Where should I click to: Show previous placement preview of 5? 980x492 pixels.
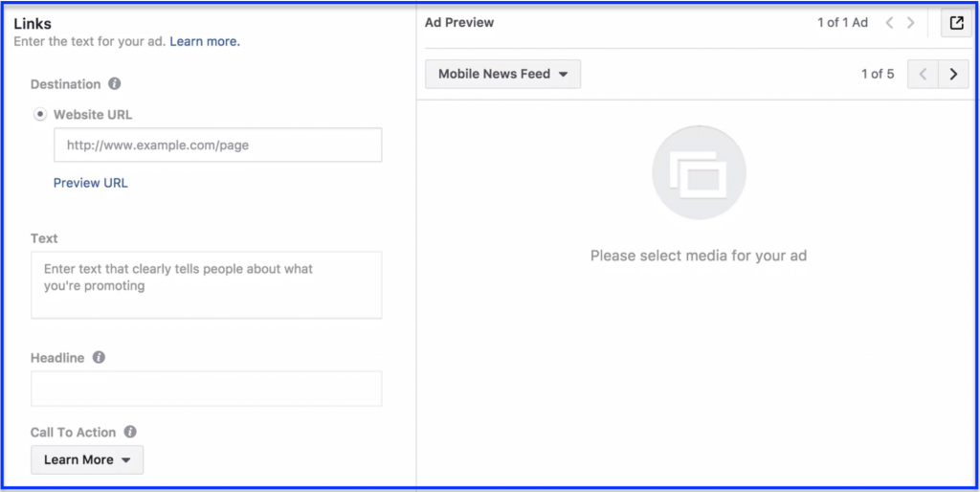click(923, 74)
